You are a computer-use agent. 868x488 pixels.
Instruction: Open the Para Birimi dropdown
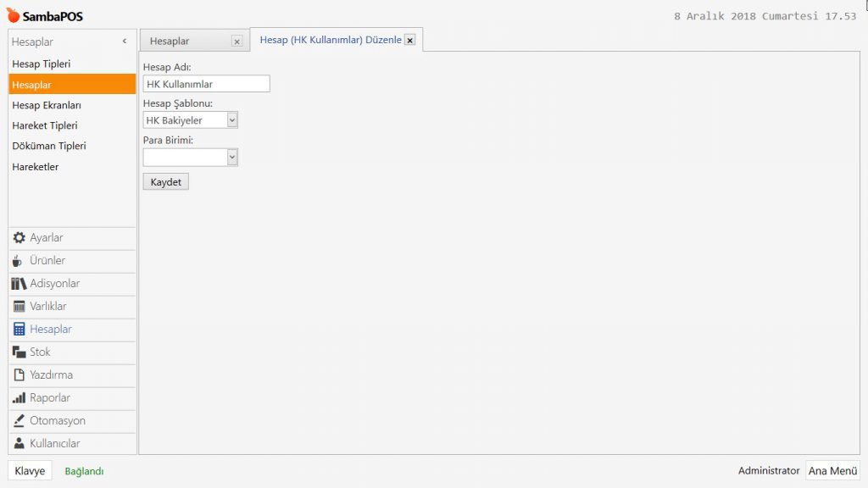(x=232, y=157)
